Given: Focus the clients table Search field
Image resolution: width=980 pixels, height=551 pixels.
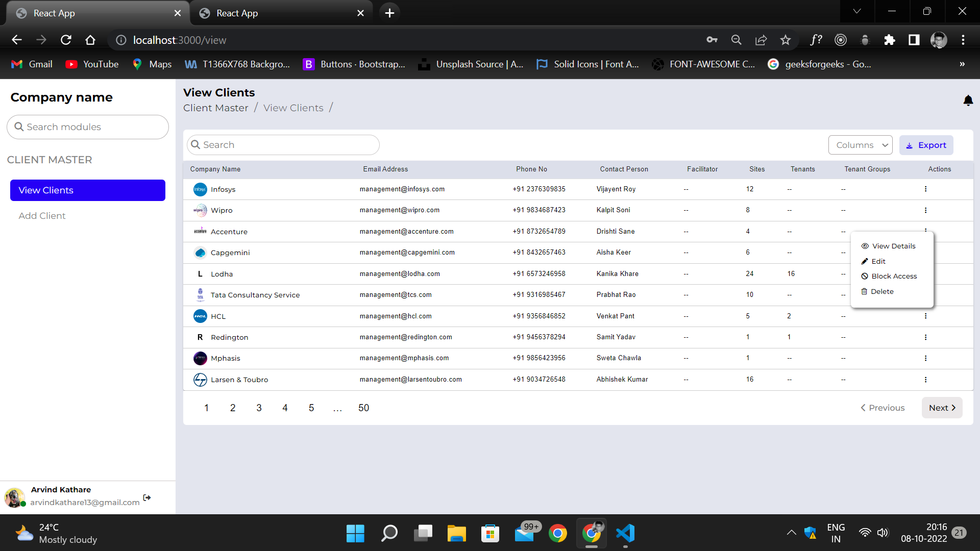Looking at the screenshot, I should tap(283, 145).
